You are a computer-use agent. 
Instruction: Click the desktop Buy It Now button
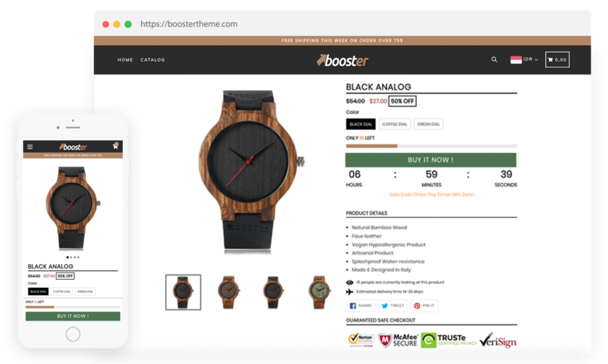(431, 160)
